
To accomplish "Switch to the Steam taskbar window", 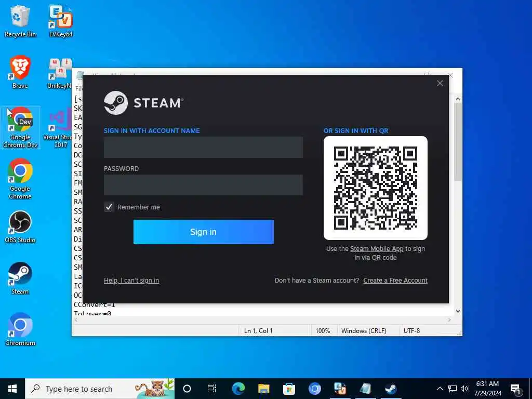I will [391, 389].
